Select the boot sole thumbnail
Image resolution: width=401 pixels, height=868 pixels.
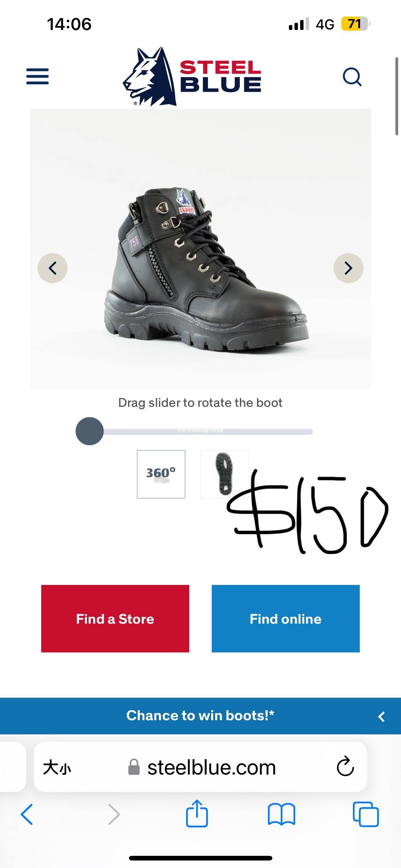[225, 474]
